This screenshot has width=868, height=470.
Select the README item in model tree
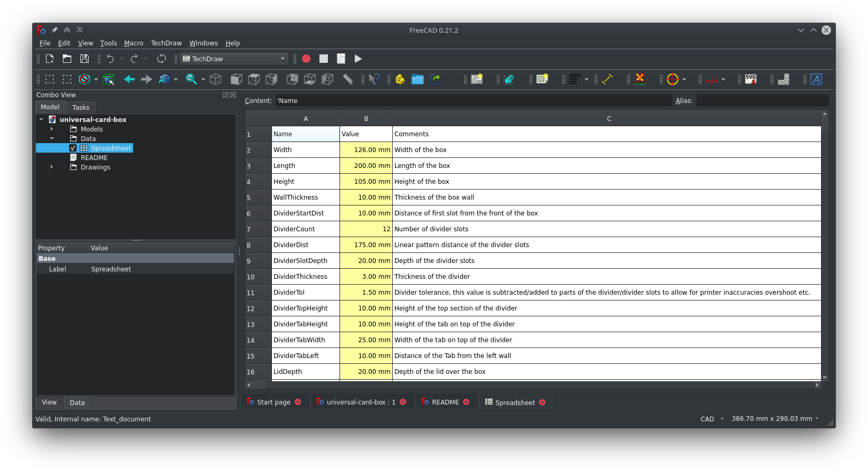point(94,158)
